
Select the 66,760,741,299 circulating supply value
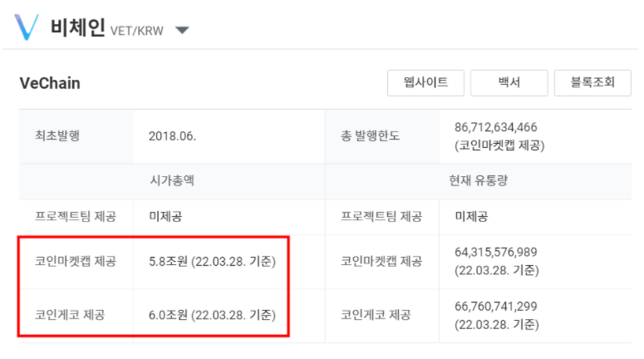tap(496, 307)
